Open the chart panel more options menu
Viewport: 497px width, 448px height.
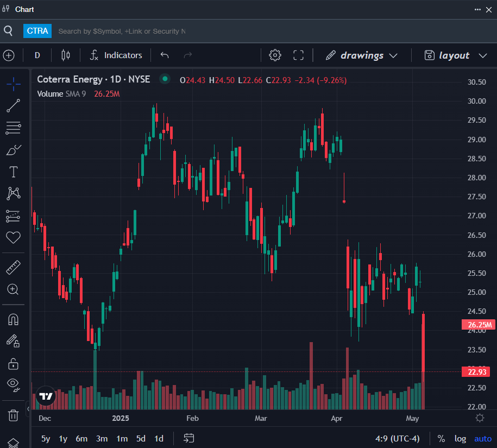pos(477,10)
